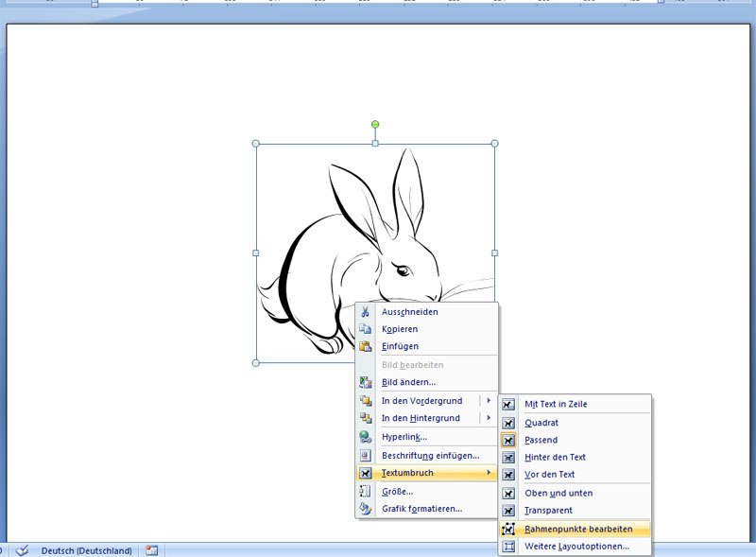This screenshot has width=756, height=557.
Task: Click the Hyperlink globe icon
Action: 366,437
